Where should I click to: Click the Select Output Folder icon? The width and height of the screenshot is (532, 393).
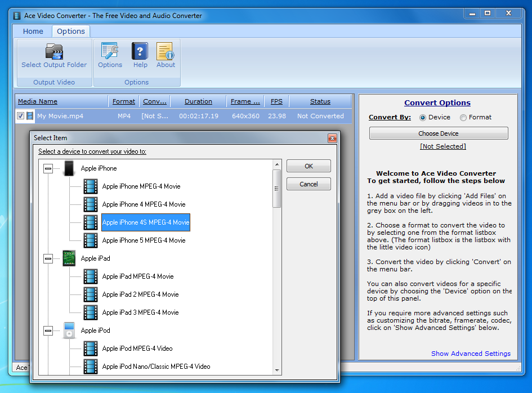click(x=54, y=51)
